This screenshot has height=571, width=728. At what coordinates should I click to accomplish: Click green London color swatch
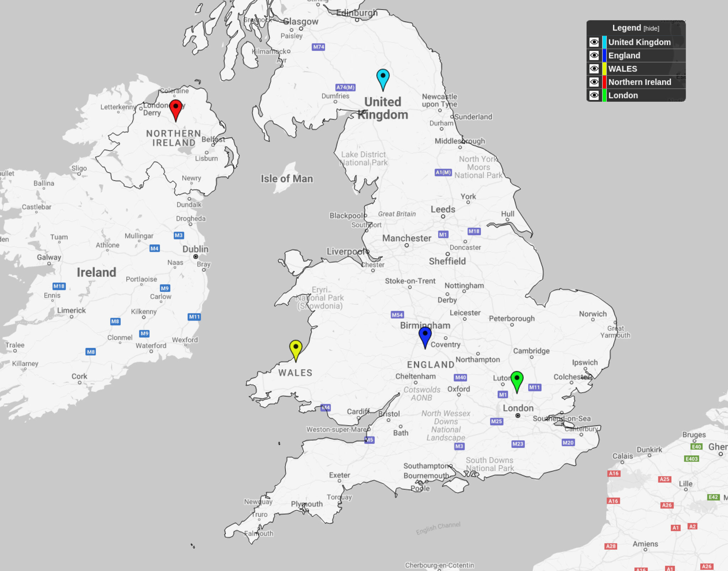[x=604, y=95]
